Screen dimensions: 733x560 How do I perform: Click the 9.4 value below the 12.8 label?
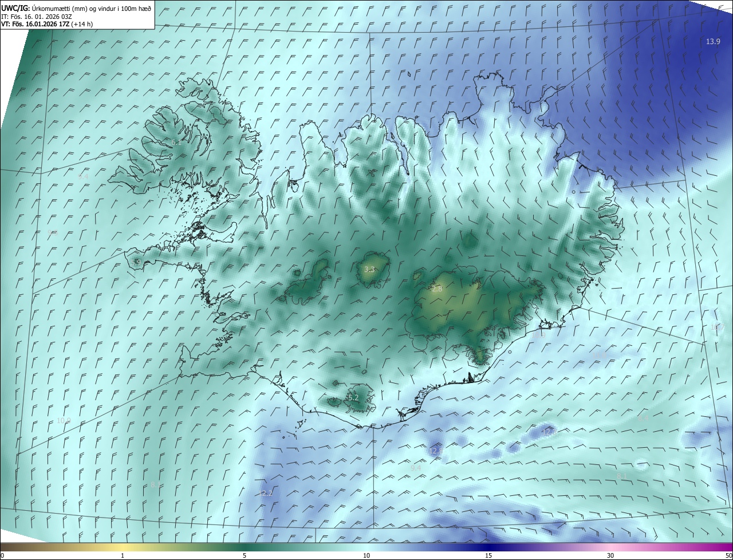[416, 468]
